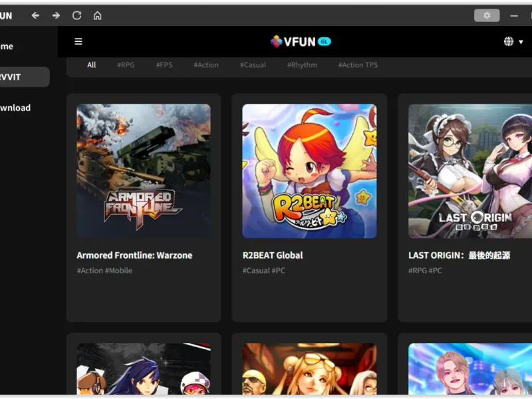Viewport: 532px width, 399px height.
Task: Filter games by #FPS
Action: pyautogui.click(x=164, y=65)
